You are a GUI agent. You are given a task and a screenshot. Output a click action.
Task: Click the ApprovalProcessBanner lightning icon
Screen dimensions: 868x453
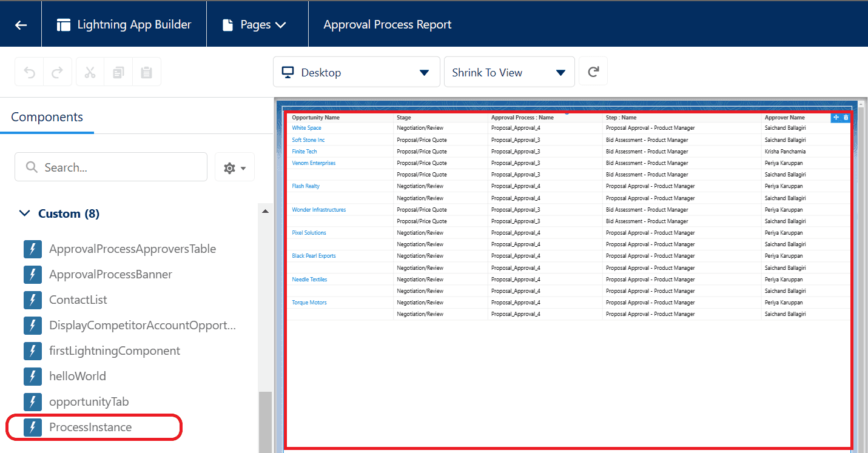(x=33, y=275)
